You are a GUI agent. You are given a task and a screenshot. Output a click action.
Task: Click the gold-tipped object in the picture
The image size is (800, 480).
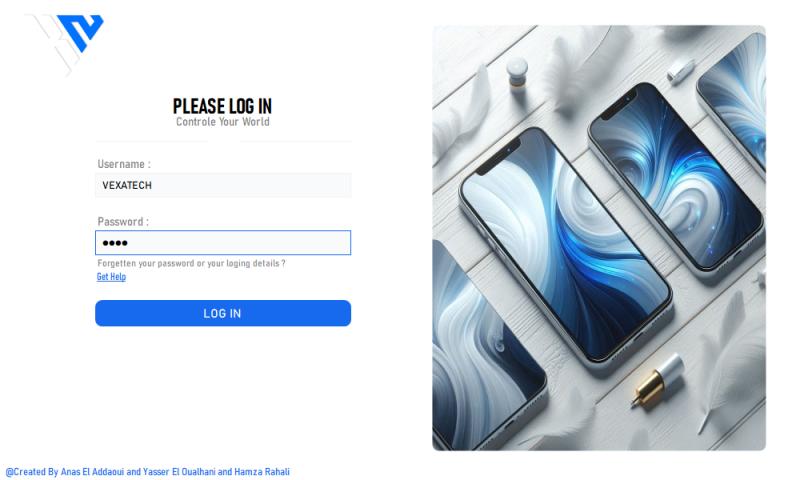tap(657, 381)
